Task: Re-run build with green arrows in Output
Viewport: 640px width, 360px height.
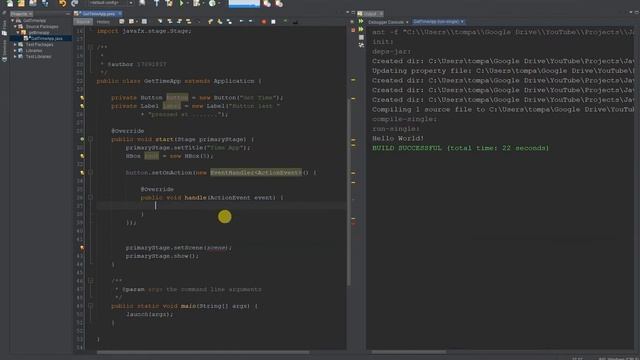Action: 361,21
